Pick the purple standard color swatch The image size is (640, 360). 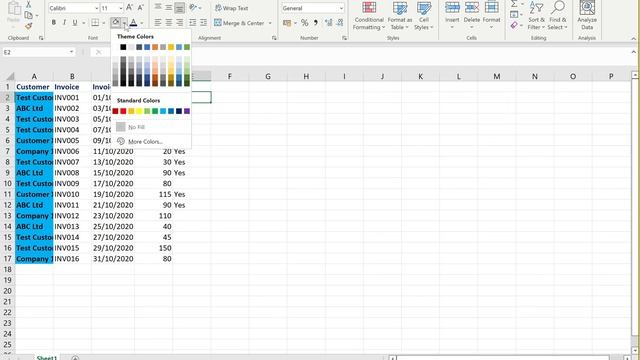tap(187, 111)
